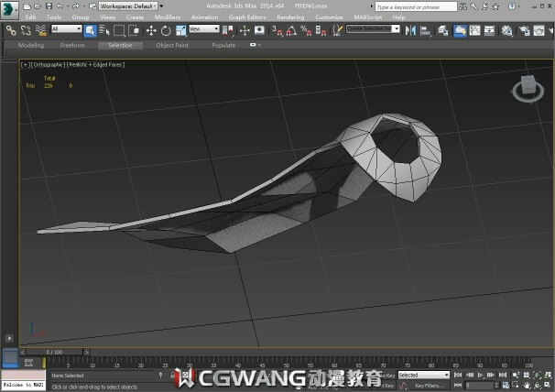Switch to the Modeling ribbon tab
Image resolution: width=555 pixels, height=392 pixels.
click(x=31, y=45)
